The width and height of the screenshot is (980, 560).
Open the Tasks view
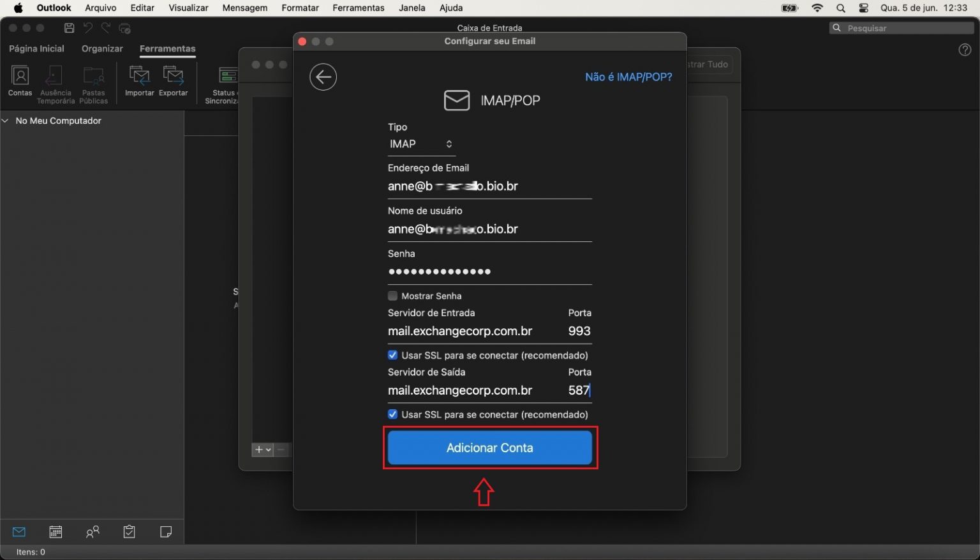pyautogui.click(x=129, y=531)
